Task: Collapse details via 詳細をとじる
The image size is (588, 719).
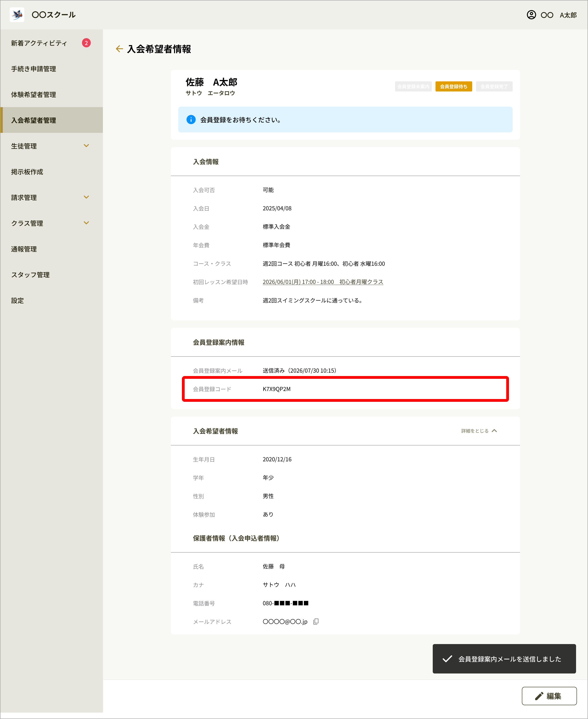Action: [479, 431]
